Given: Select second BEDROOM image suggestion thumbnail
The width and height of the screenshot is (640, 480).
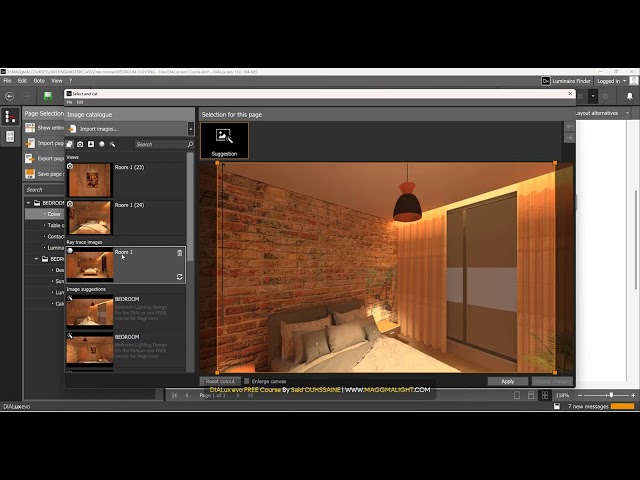Looking at the screenshot, I should click(90, 349).
